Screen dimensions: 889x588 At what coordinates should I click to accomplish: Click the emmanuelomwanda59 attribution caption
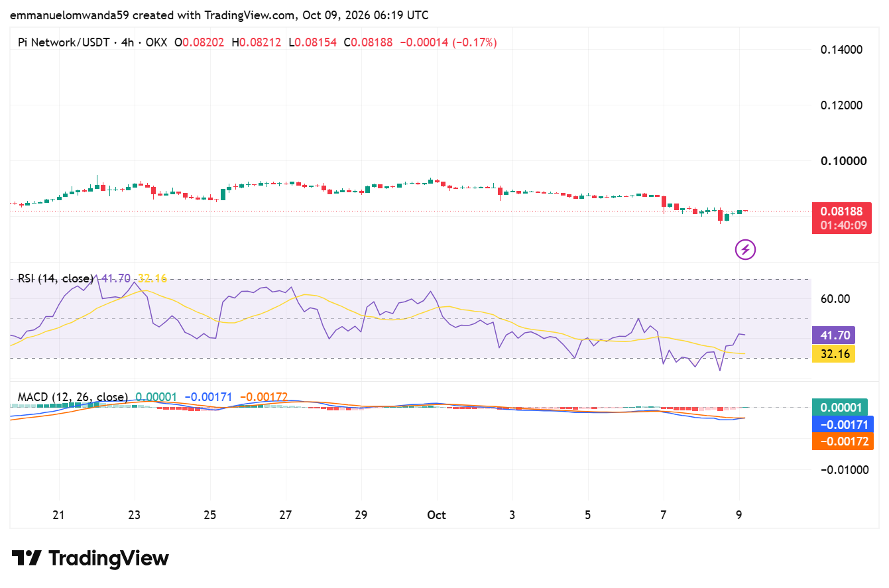pos(219,15)
